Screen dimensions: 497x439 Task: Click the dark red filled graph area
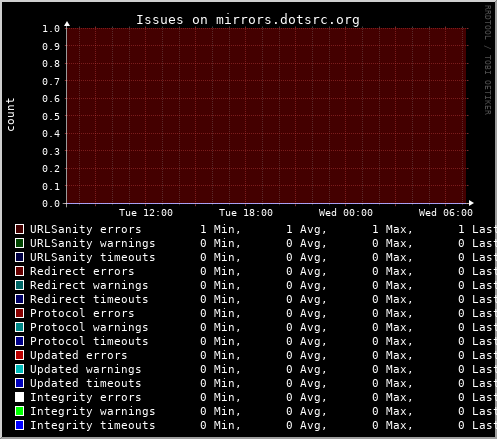tap(266, 116)
